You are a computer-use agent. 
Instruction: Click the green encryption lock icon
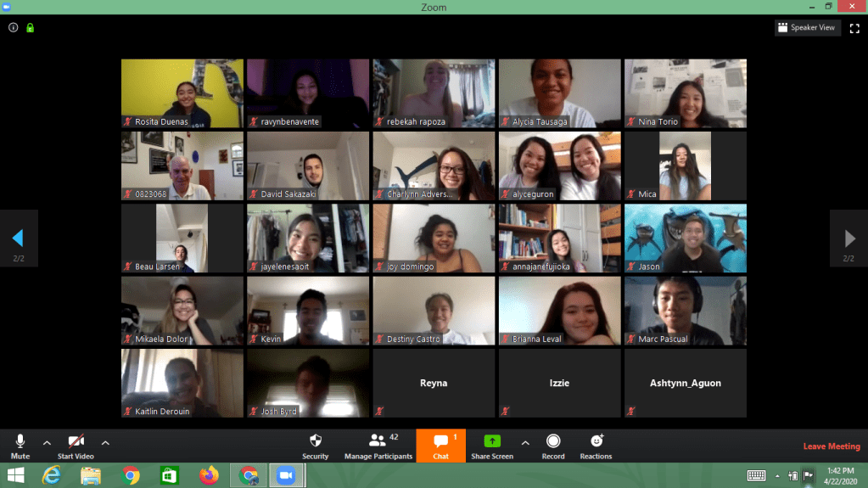(30, 27)
